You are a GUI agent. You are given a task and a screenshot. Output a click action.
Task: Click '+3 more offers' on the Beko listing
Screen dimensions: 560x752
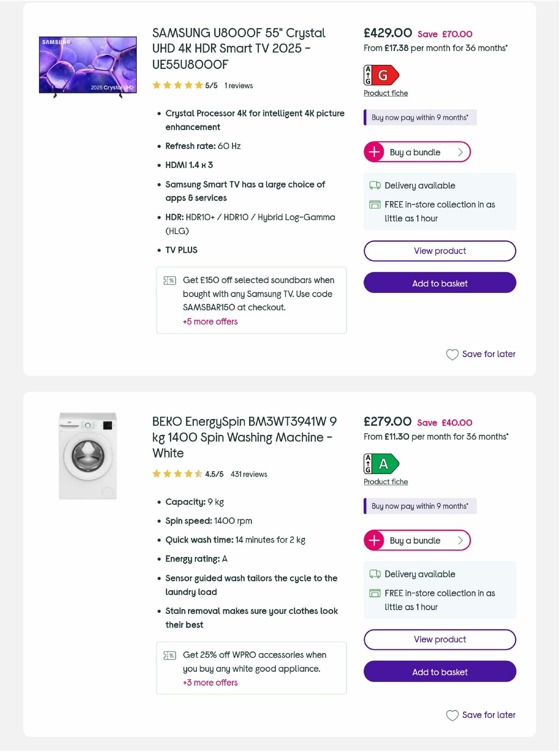pos(210,682)
